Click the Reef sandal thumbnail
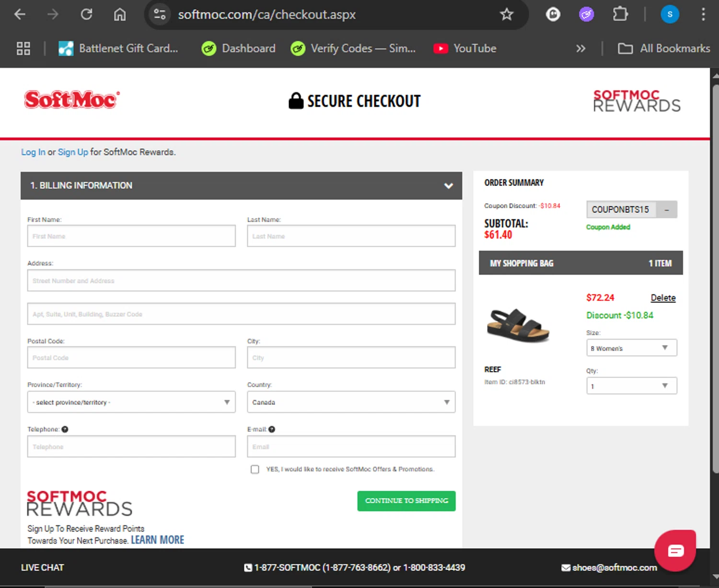This screenshot has width=719, height=588. pos(518,325)
